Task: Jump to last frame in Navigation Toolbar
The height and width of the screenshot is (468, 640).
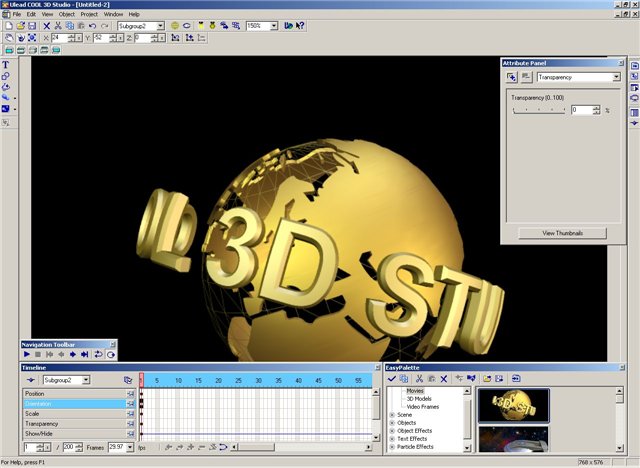Action: [x=84, y=354]
